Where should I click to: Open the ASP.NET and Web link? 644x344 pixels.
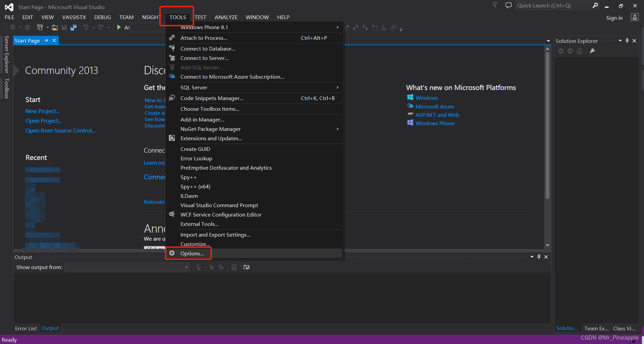click(x=437, y=114)
